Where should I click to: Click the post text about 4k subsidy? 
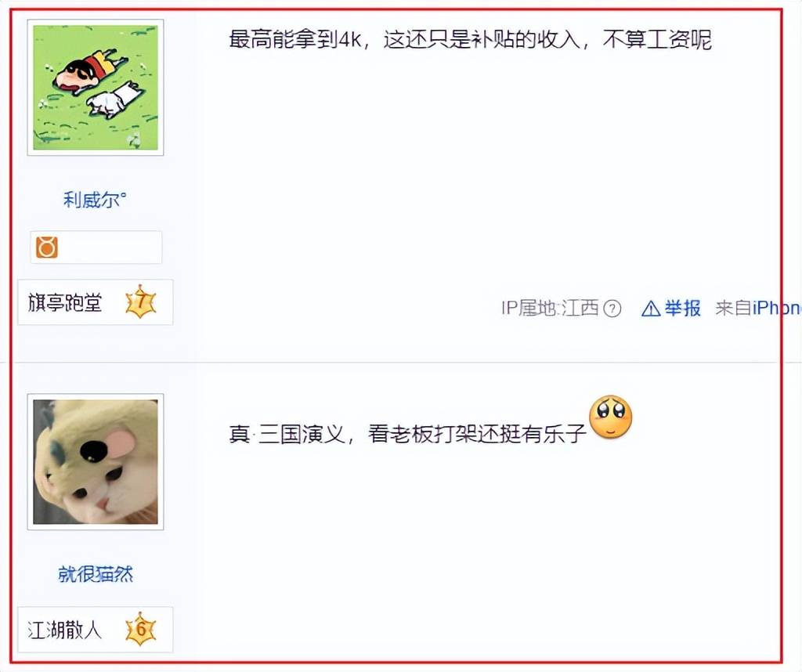[470, 39]
